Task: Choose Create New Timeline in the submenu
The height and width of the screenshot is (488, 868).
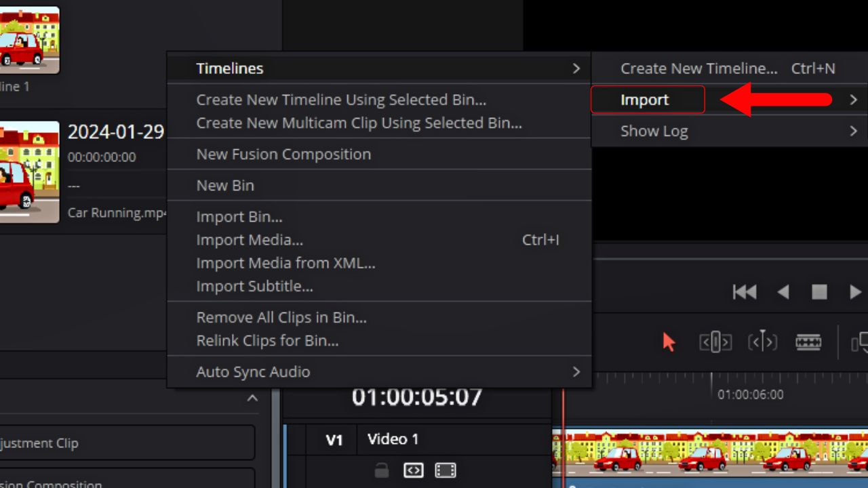Action: pos(698,68)
